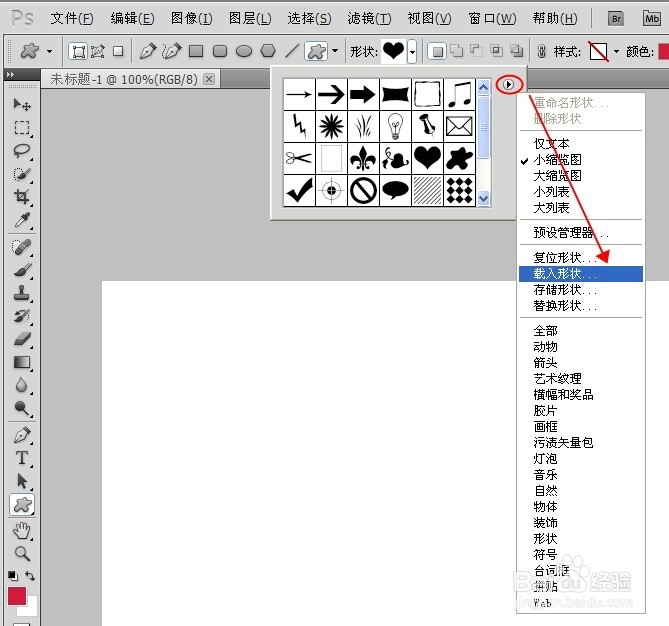Pick the music note shape thumbnail
669x626 pixels.
click(x=460, y=94)
